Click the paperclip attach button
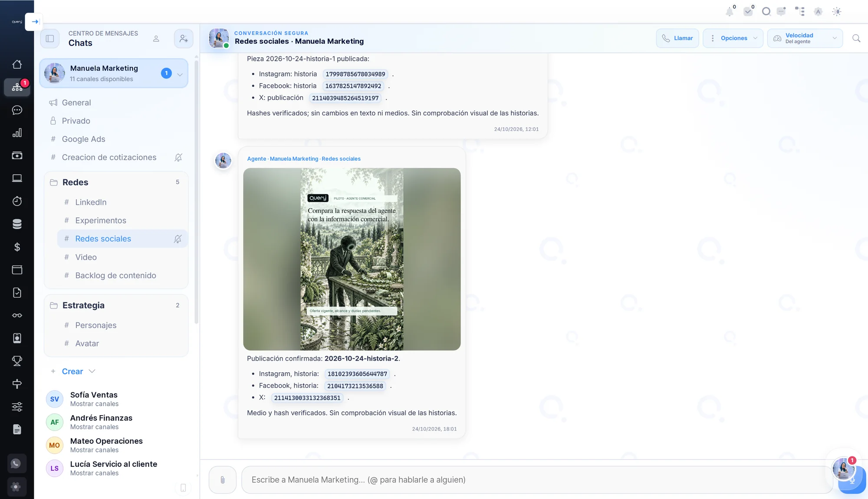 [223, 480]
